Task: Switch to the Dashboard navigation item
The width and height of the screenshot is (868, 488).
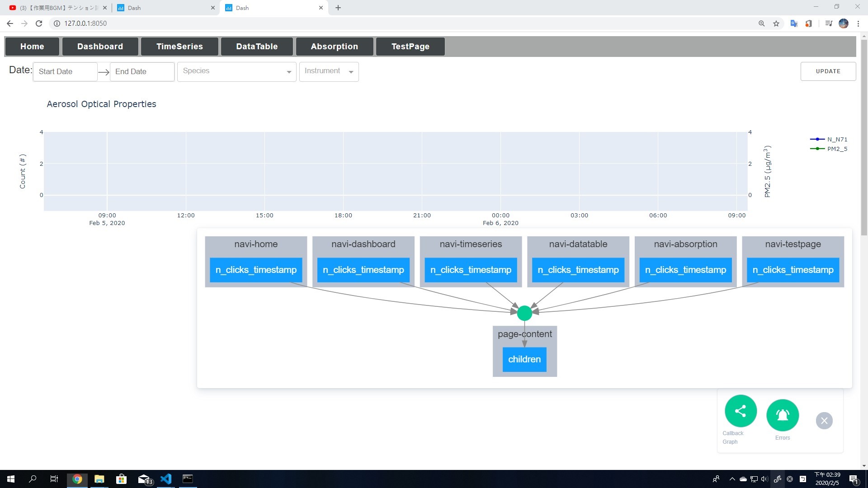Action: (x=100, y=46)
